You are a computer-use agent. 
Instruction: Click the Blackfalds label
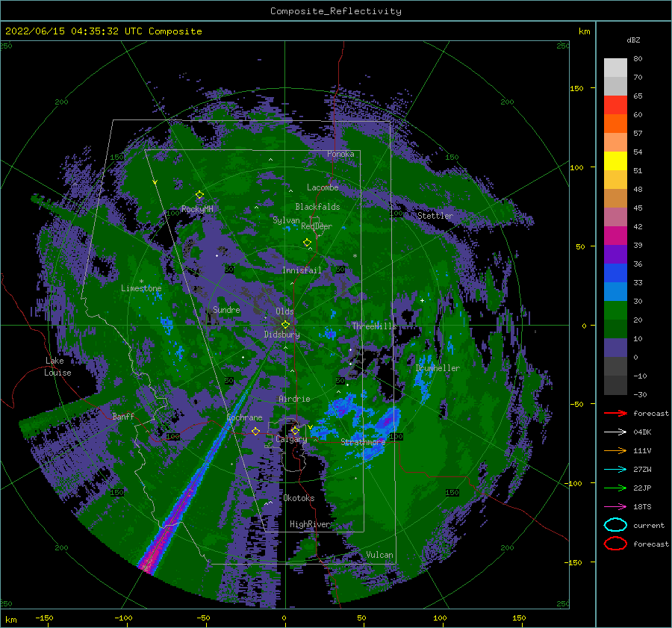(x=317, y=207)
